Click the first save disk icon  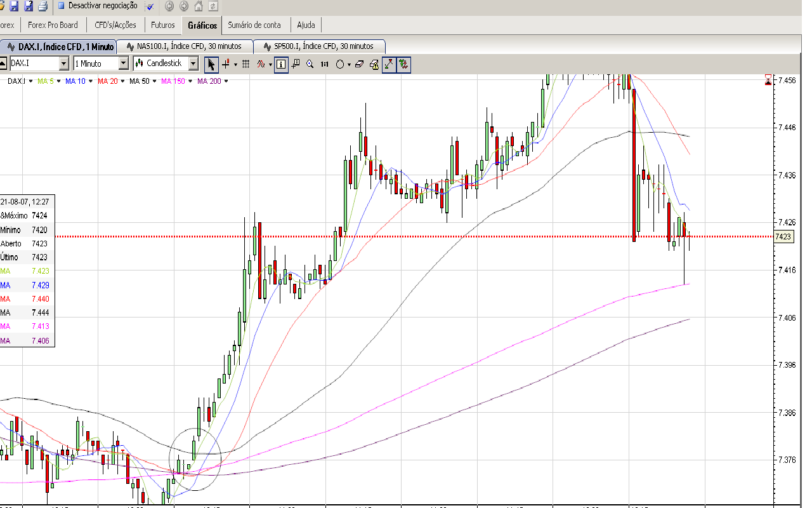[14, 6]
